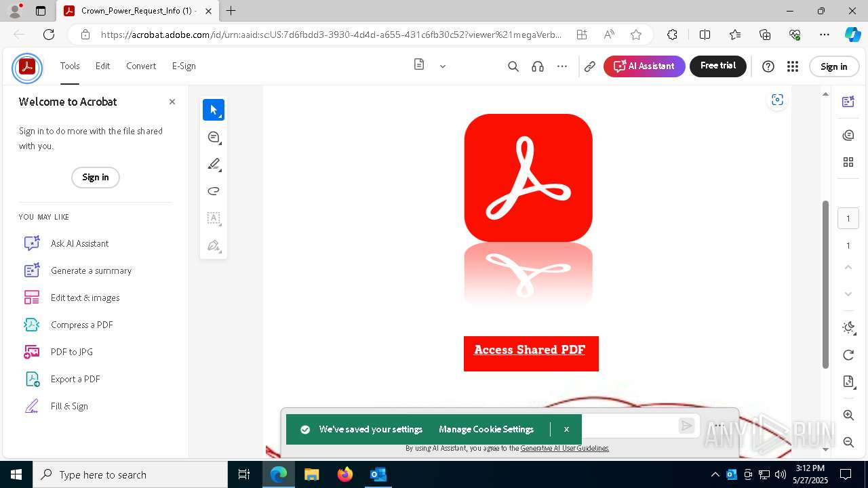
Task: Click the Free trial button
Action: pyautogui.click(x=718, y=66)
